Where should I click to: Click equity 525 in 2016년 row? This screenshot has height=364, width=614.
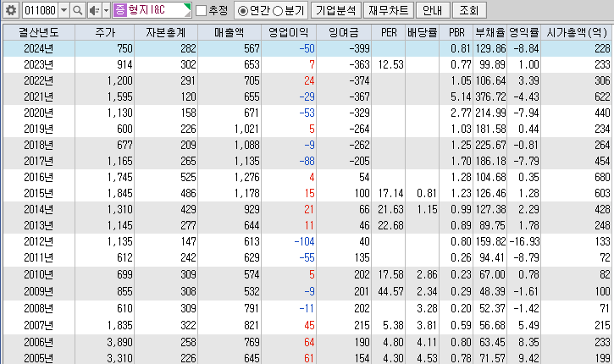point(188,177)
